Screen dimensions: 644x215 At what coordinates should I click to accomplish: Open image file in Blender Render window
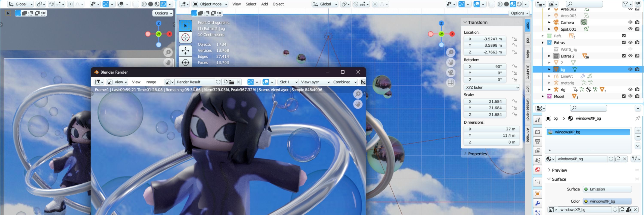[232, 82]
